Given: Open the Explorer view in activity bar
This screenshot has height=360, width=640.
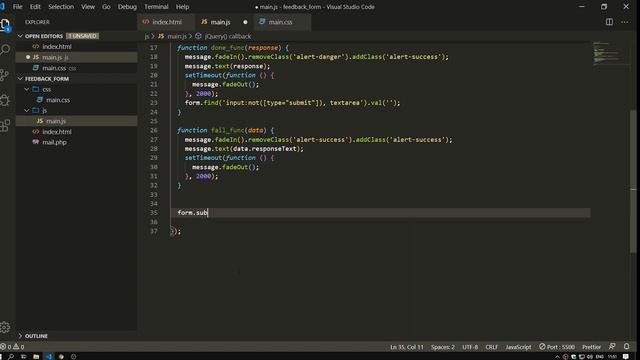Looking at the screenshot, I should tap(5, 25).
